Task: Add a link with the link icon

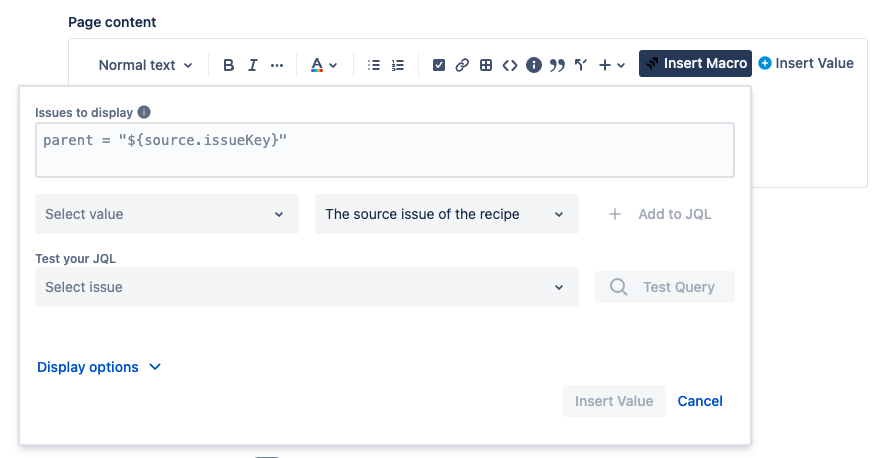Action: pos(462,65)
